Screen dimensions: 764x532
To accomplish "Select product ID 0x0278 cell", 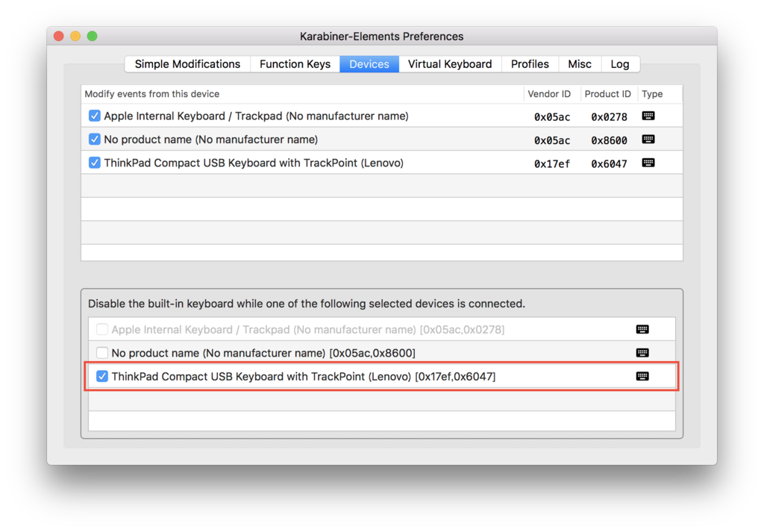I will tap(609, 117).
